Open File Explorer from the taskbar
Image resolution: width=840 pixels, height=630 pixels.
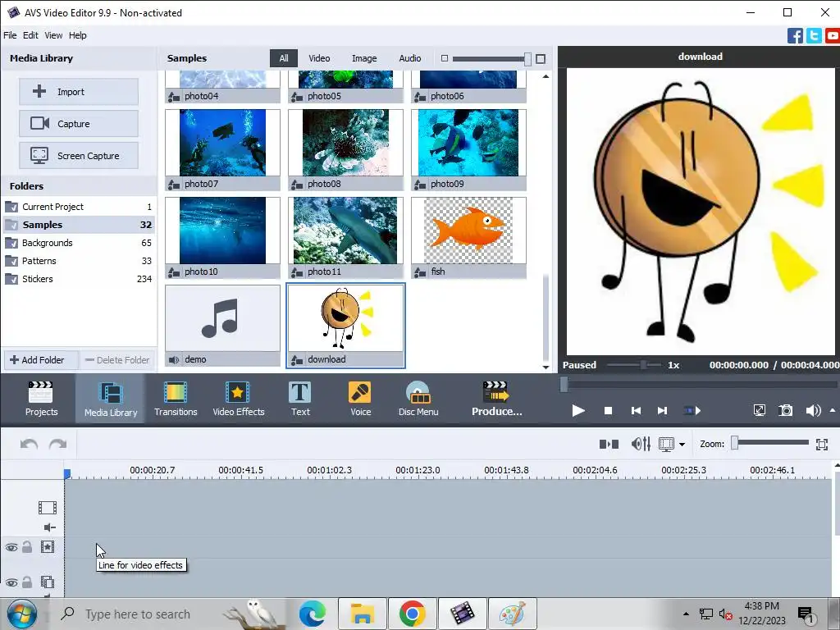pos(362,614)
